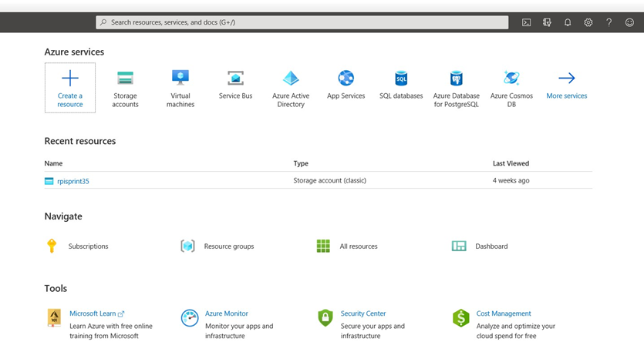
Task: Open the rpisprint35 storage account
Action: pyautogui.click(x=73, y=181)
